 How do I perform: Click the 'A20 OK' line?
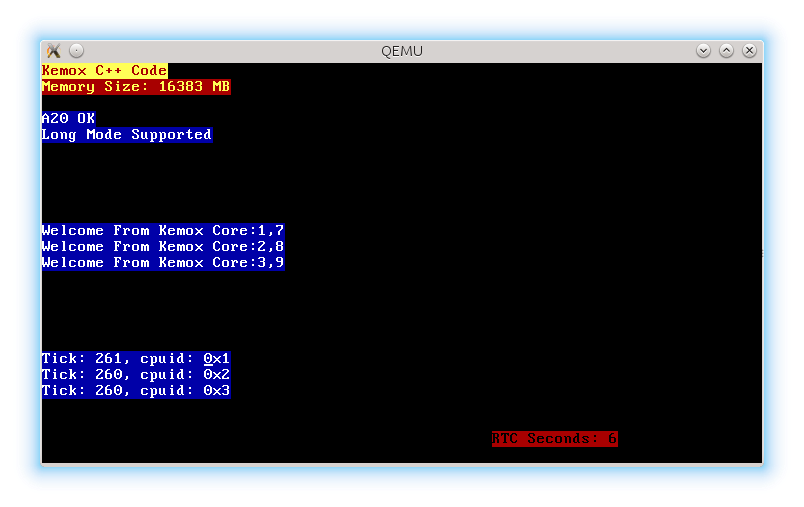click(x=69, y=118)
